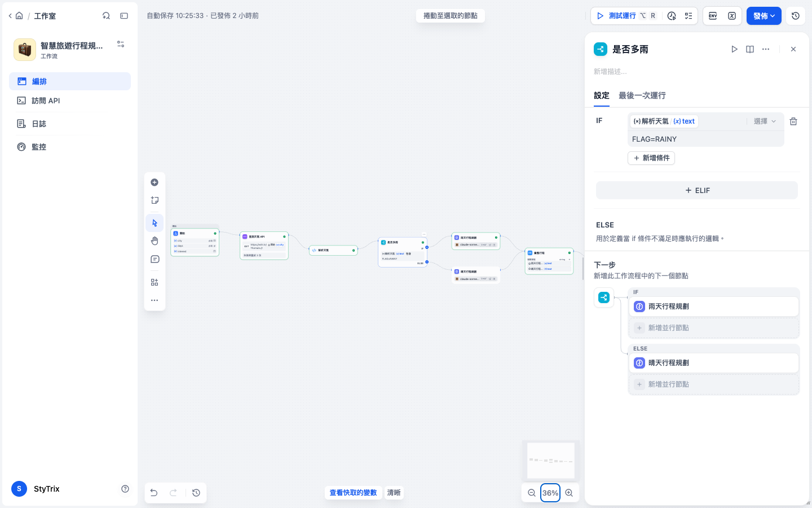Add an ELIF branch

(x=697, y=190)
